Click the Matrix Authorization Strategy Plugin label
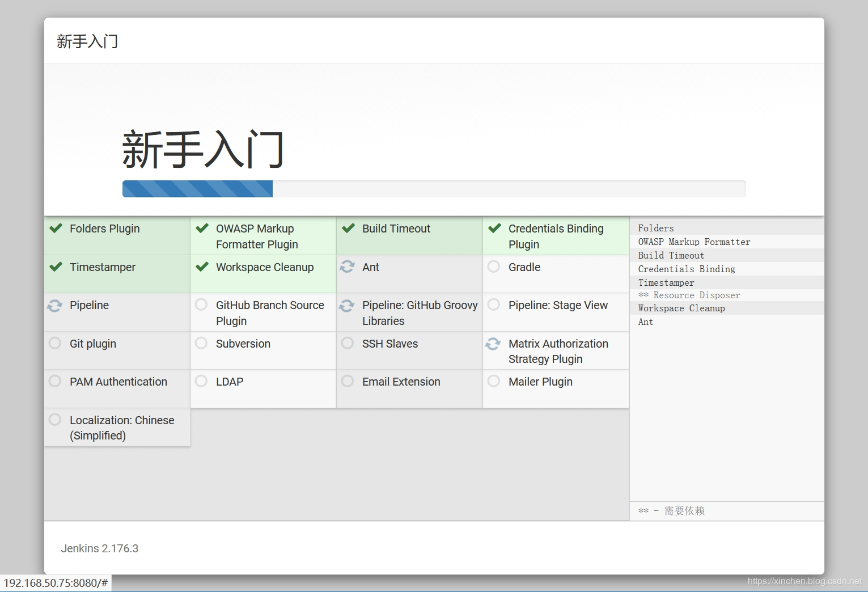 coord(558,351)
